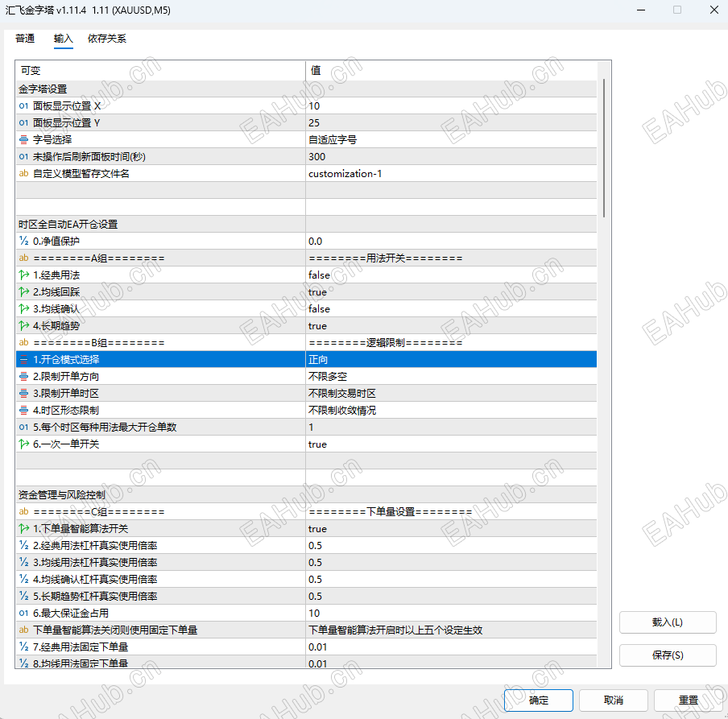The image size is (728, 719).
Task: Click enum icon beside 3.限制开单时区
Action: [23, 393]
